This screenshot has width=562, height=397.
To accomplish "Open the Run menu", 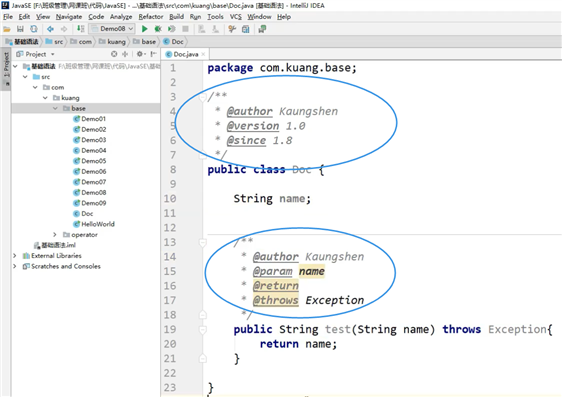I will tap(195, 17).
